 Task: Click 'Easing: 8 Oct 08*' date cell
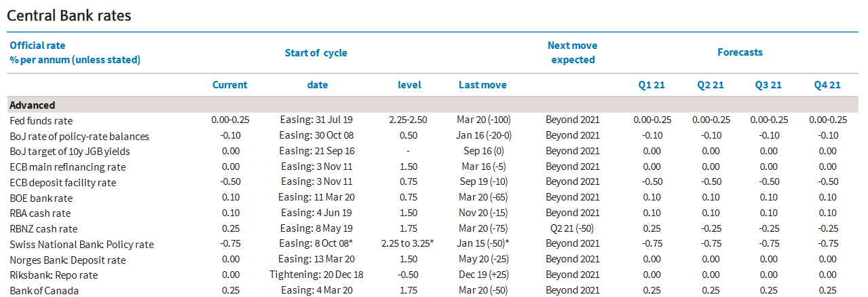tap(316, 244)
